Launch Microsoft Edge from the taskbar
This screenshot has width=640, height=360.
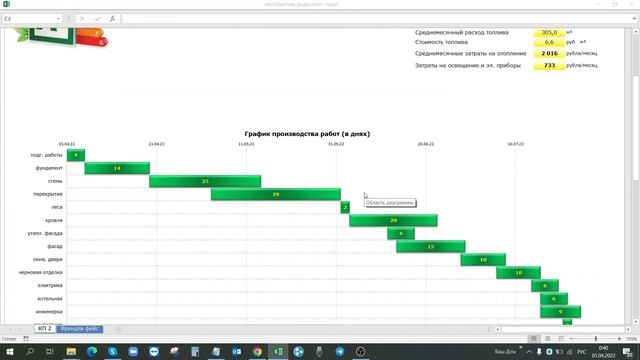tap(92, 351)
